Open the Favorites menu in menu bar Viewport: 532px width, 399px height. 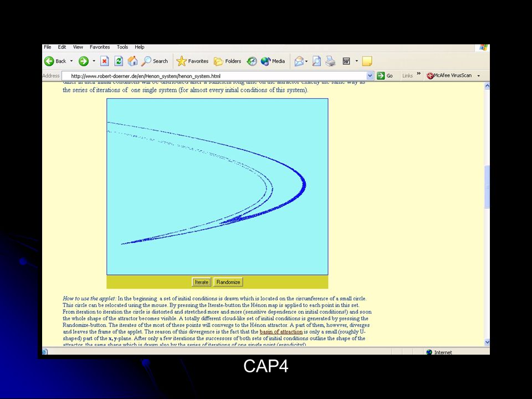click(100, 47)
